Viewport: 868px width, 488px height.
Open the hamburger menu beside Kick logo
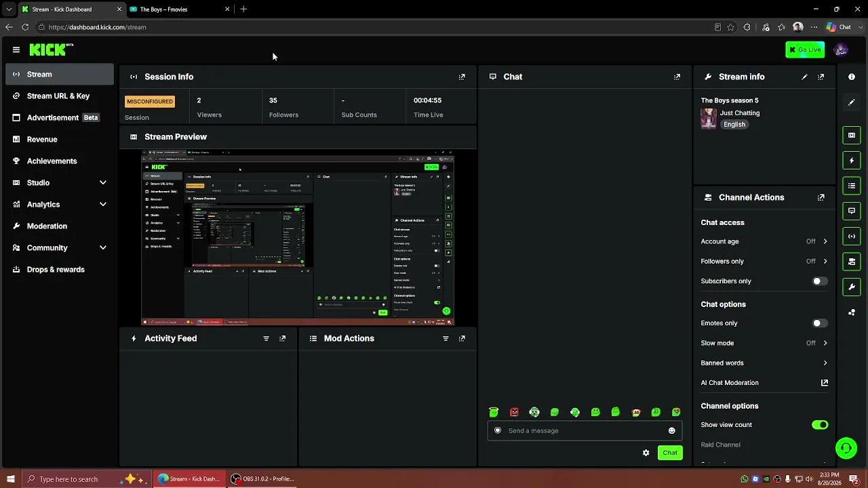click(16, 49)
